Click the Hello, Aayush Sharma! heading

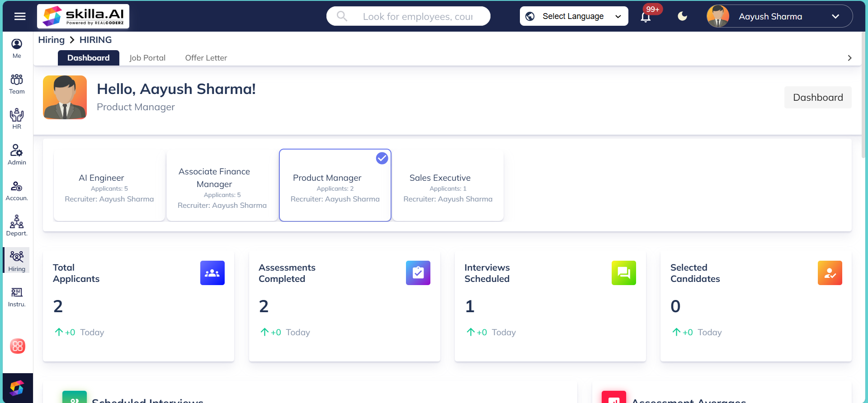click(176, 89)
